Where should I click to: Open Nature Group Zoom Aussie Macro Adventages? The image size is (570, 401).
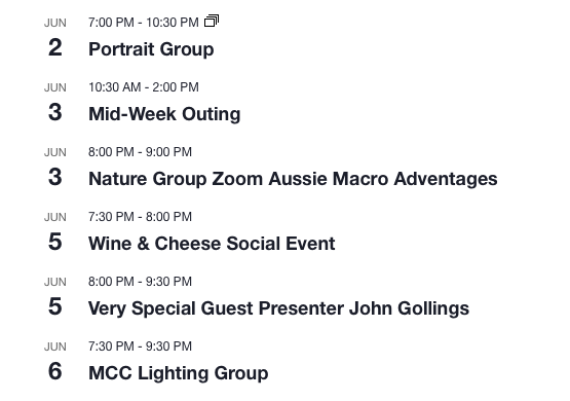(293, 179)
